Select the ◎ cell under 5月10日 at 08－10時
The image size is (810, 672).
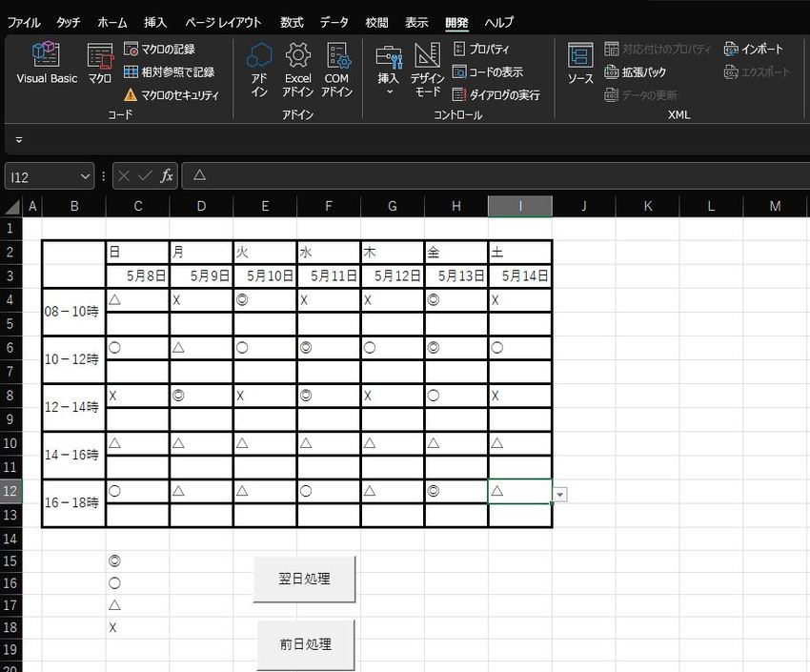pyautogui.click(x=265, y=300)
